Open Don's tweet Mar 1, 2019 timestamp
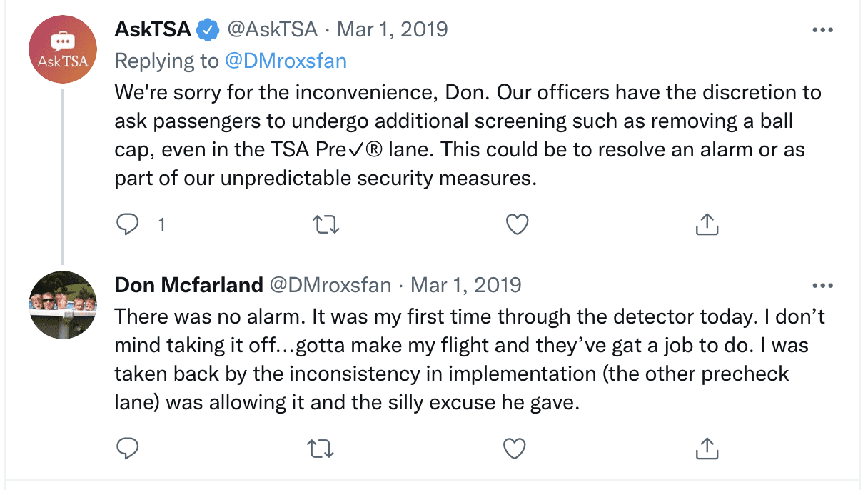Screen dimensions: 868x490 tap(466, 285)
